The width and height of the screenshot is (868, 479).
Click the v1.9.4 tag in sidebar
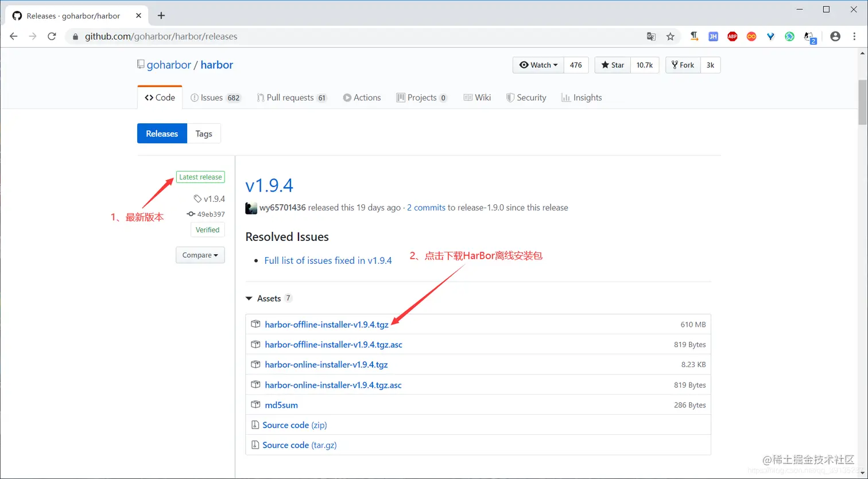[210, 198]
